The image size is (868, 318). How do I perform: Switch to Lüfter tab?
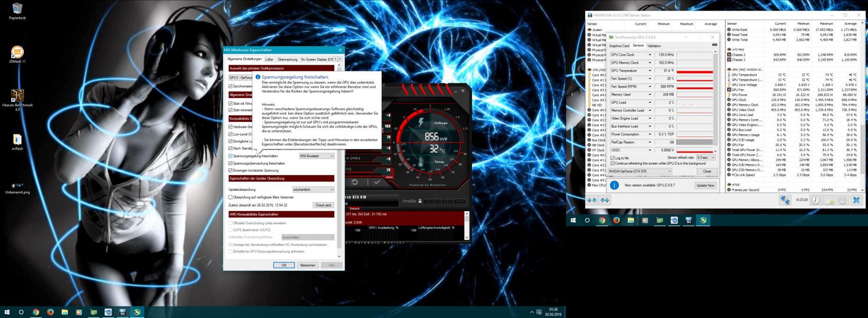(269, 59)
